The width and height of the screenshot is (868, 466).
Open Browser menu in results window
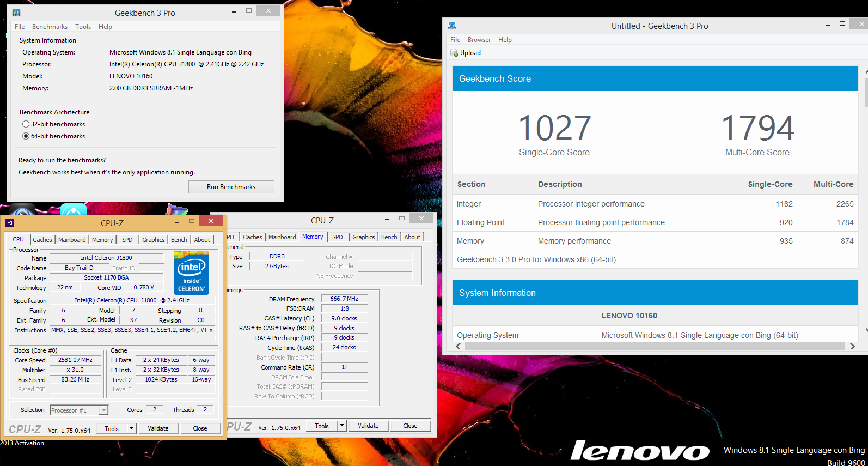479,40
